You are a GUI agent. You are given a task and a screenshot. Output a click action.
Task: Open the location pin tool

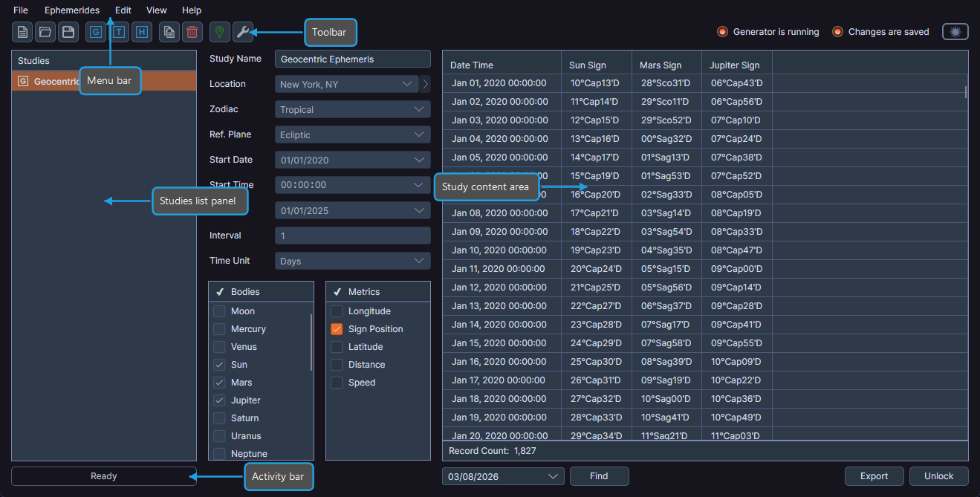pyautogui.click(x=219, y=32)
